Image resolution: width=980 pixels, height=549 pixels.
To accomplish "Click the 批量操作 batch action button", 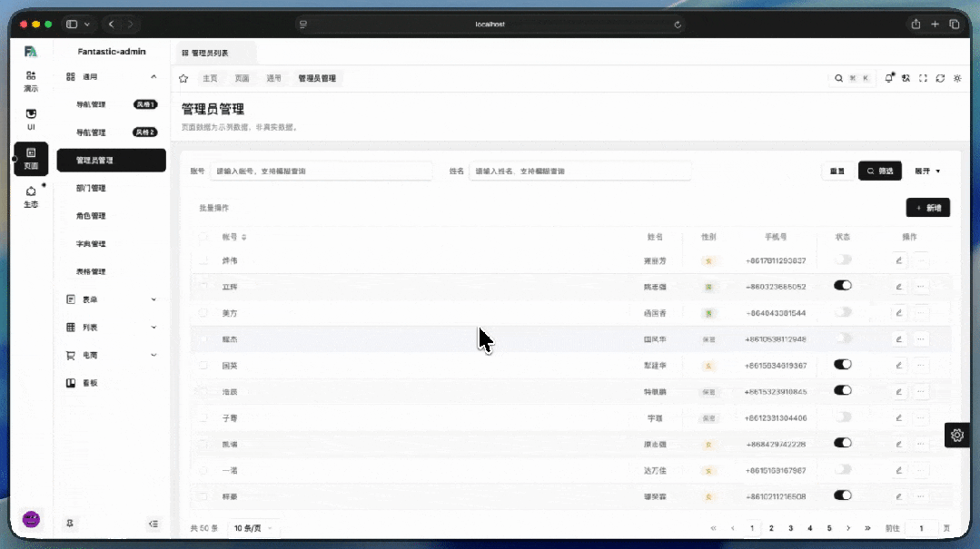I will coord(214,208).
